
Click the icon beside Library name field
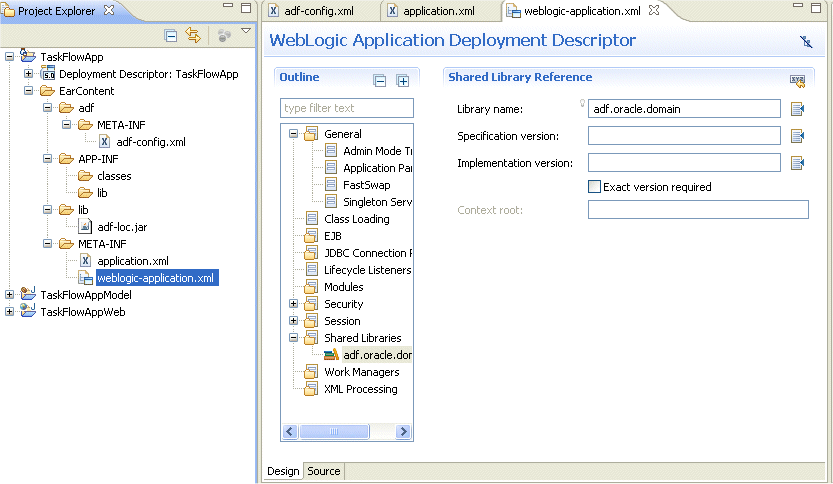(797, 109)
